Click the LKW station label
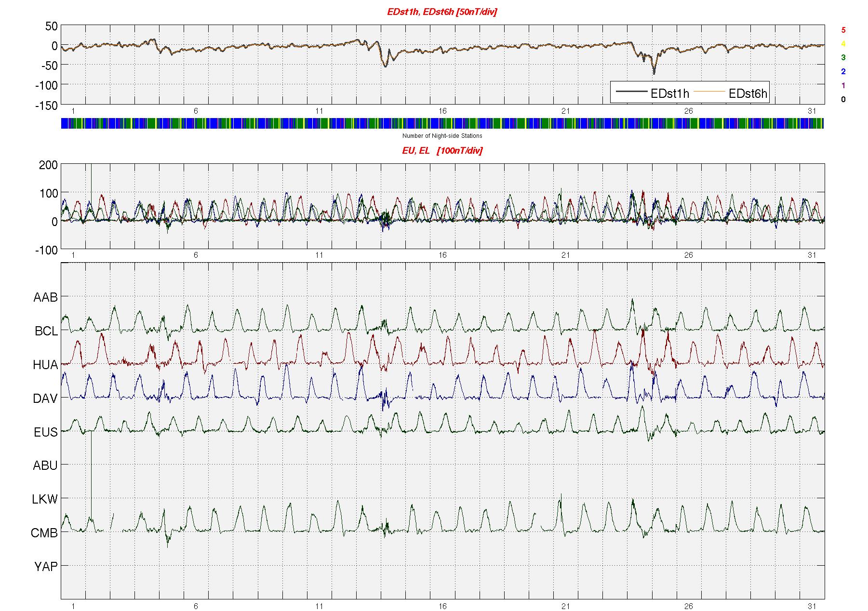Screen dimensions: 868x611 pos(45,499)
